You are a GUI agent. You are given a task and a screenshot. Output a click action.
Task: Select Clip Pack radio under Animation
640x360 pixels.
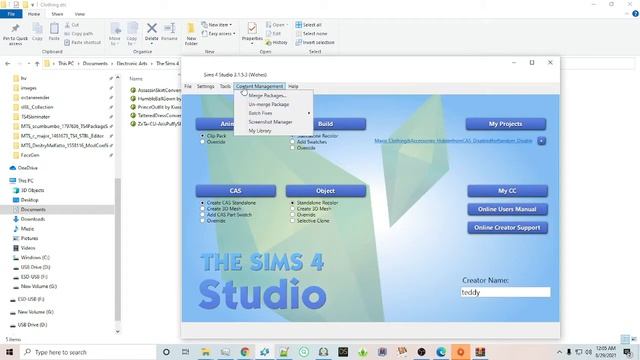point(202,136)
